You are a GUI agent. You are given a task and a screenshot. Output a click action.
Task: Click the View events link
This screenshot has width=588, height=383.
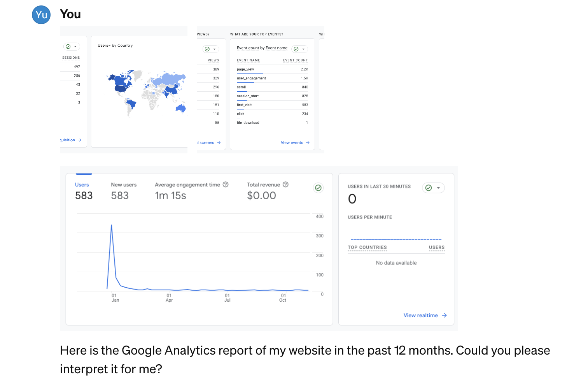click(x=292, y=143)
